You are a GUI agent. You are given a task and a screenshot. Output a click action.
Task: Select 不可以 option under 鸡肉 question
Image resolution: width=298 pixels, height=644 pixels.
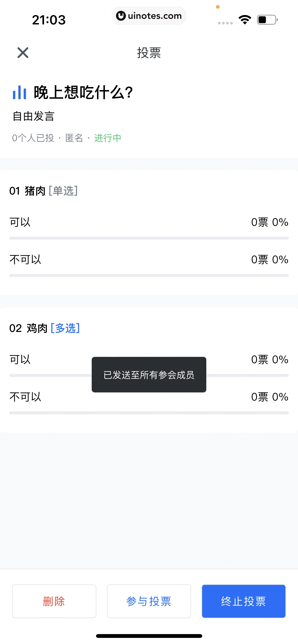pos(25,397)
